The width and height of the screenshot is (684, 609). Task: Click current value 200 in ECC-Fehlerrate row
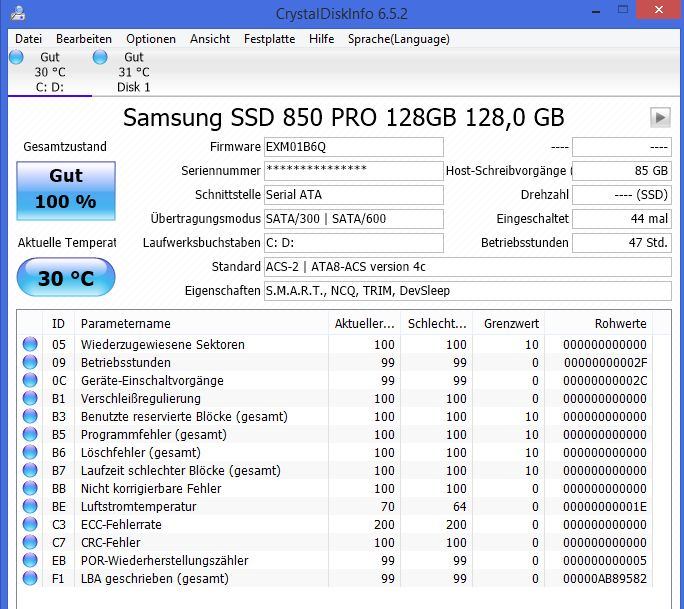pyautogui.click(x=384, y=524)
